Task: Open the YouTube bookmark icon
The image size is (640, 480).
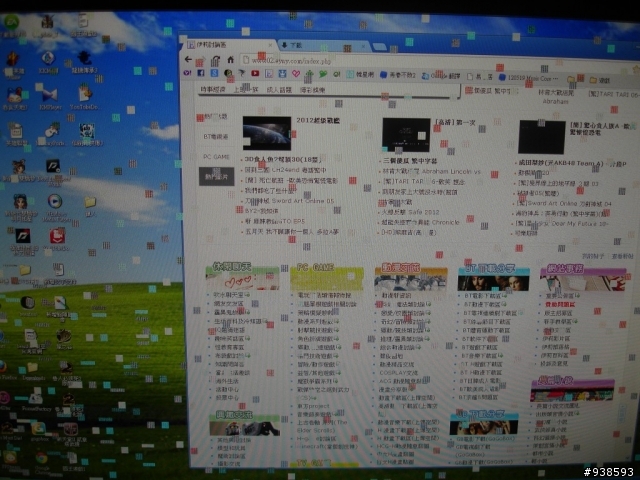Action: 255,73
